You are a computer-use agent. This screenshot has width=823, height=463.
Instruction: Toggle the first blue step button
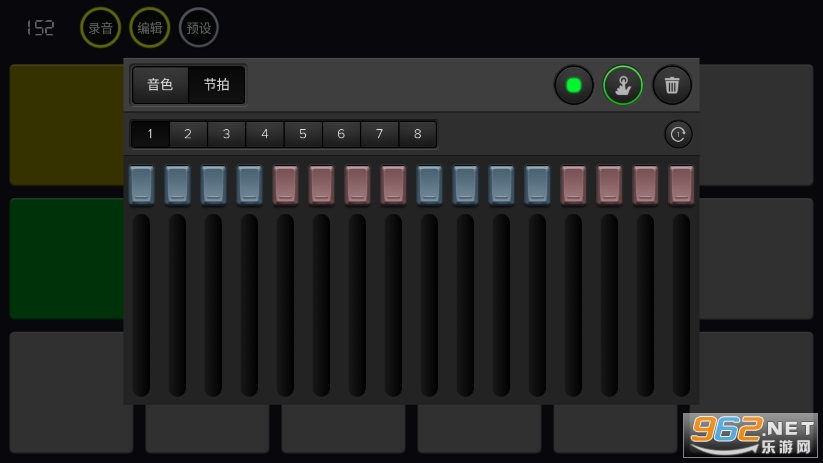(142, 185)
